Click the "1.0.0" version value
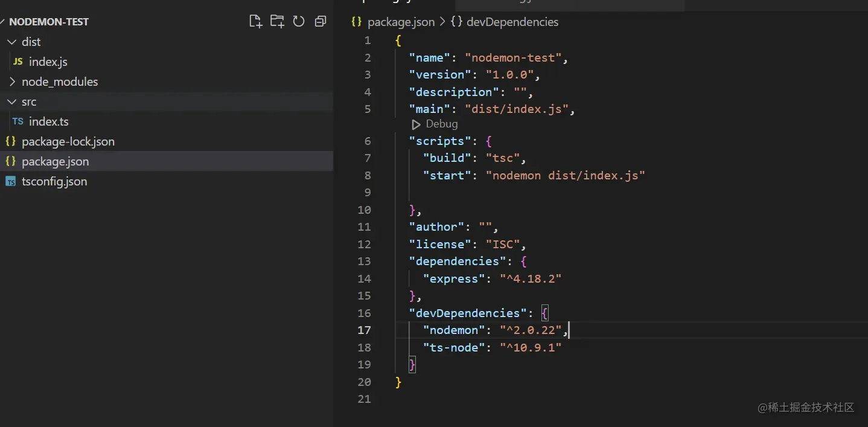Image resolution: width=868 pixels, height=427 pixels. coord(510,74)
